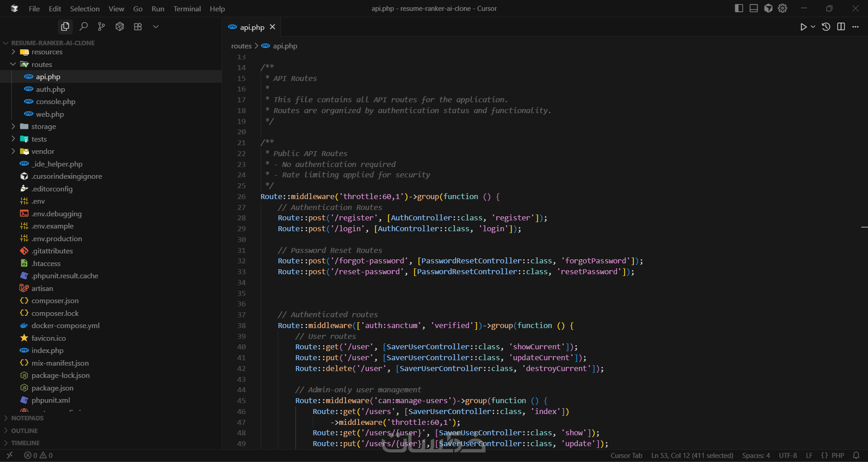Image resolution: width=868 pixels, height=462 pixels.
Task: Click Cursor Tab in status bar
Action: point(626,456)
